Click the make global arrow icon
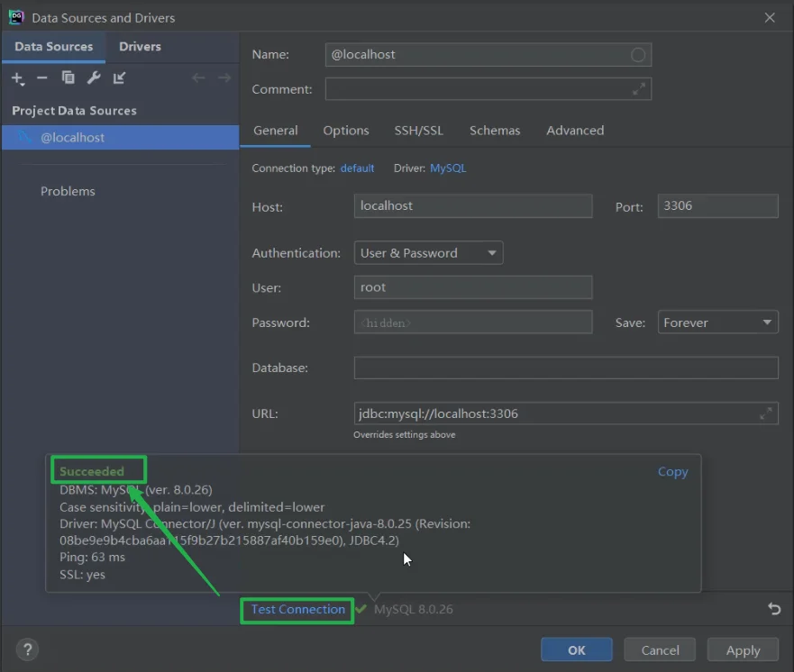The image size is (794, 672). pos(119,77)
